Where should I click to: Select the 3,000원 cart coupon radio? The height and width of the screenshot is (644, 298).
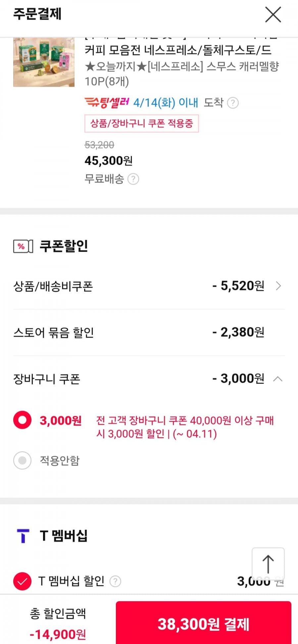23,420
